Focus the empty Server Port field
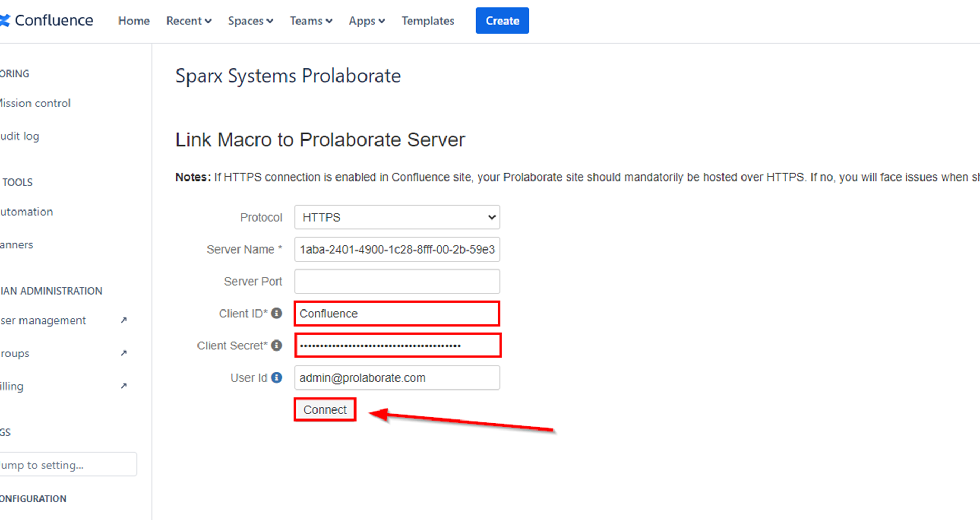This screenshot has width=980, height=520. click(x=397, y=282)
